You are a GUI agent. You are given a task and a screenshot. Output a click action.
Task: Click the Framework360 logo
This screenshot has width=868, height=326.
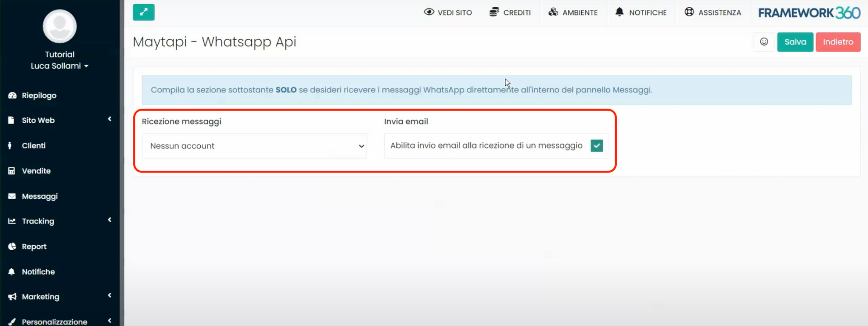(809, 13)
